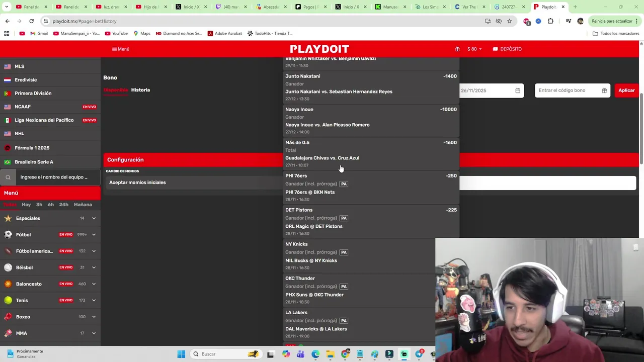Open Liga Mexicana del Pacífico
644x362 pixels.
pyautogui.click(x=50, y=120)
